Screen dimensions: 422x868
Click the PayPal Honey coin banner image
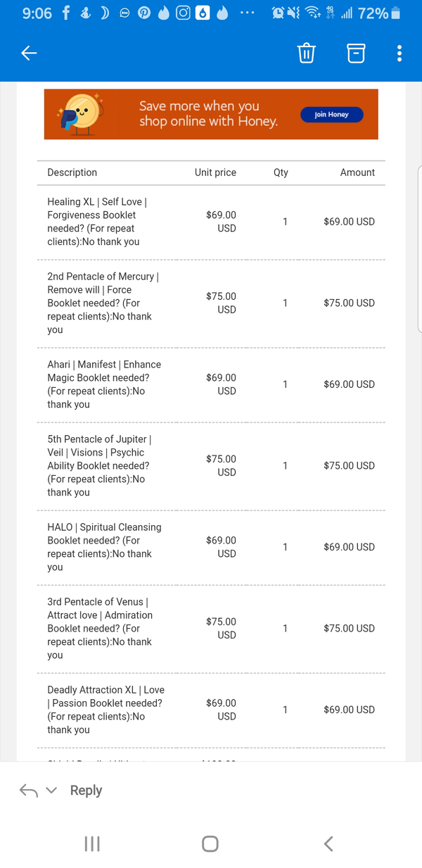pyautogui.click(x=81, y=114)
